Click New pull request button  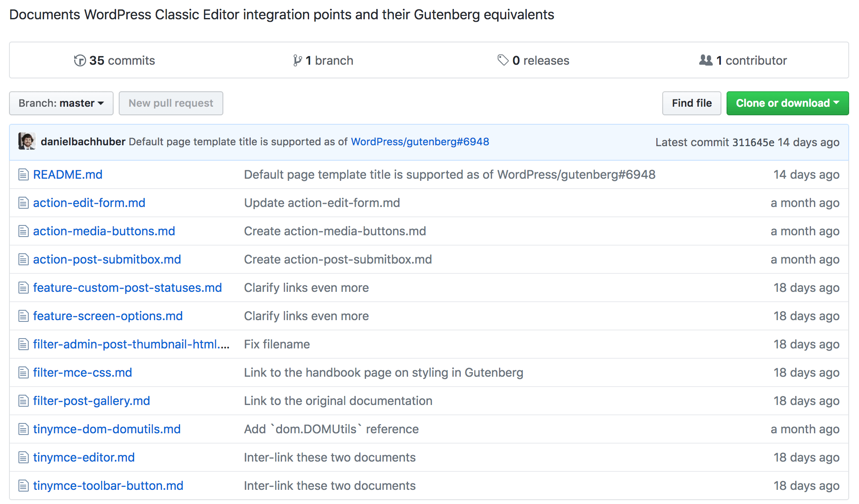click(x=171, y=102)
